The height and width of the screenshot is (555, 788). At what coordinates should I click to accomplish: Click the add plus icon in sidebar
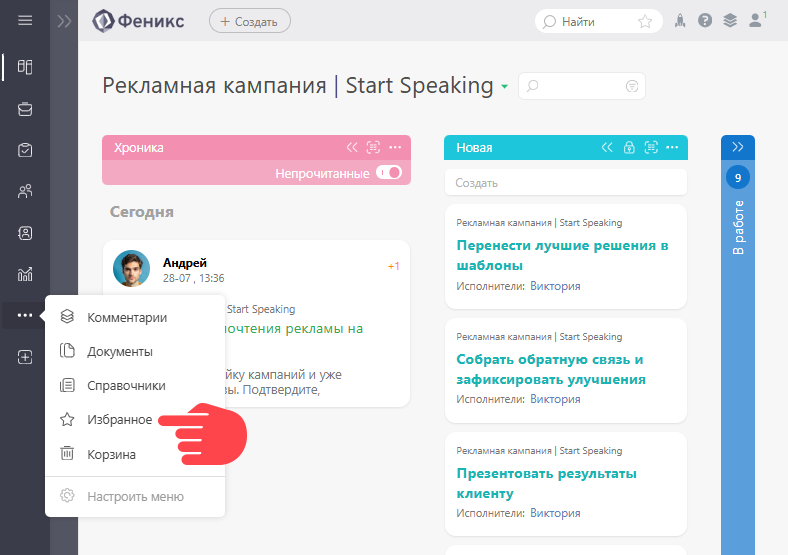[x=25, y=357]
